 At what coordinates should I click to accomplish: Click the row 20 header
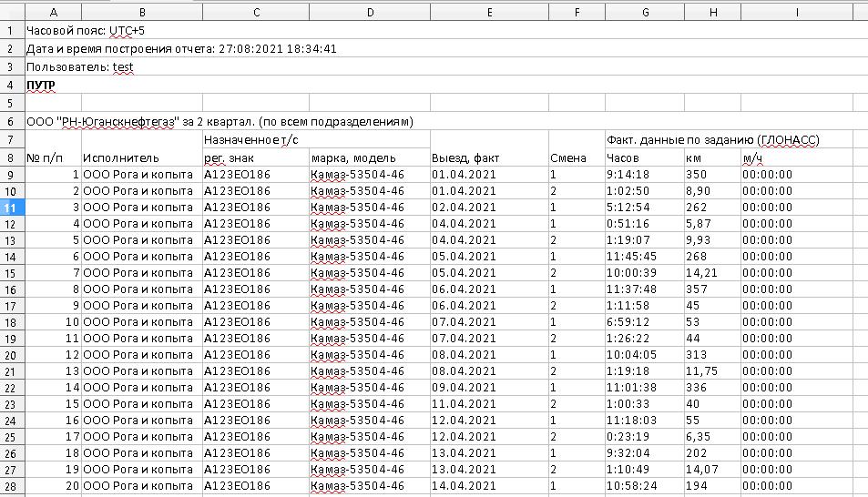(12, 354)
